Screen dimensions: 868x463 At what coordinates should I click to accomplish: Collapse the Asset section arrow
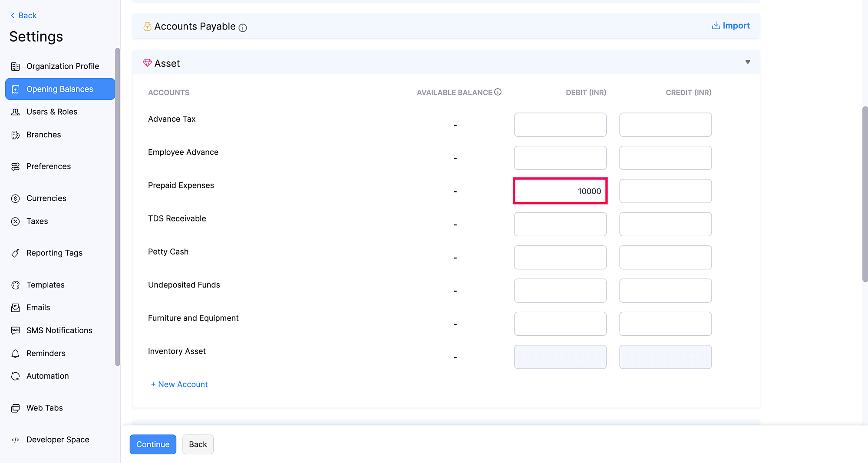tap(747, 62)
